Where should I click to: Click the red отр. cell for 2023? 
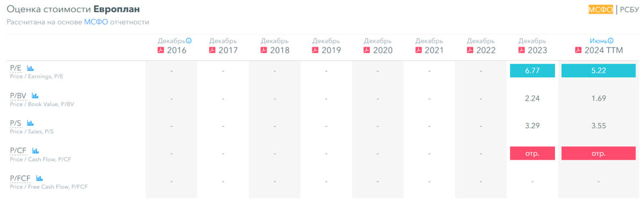click(x=532, y=153)
